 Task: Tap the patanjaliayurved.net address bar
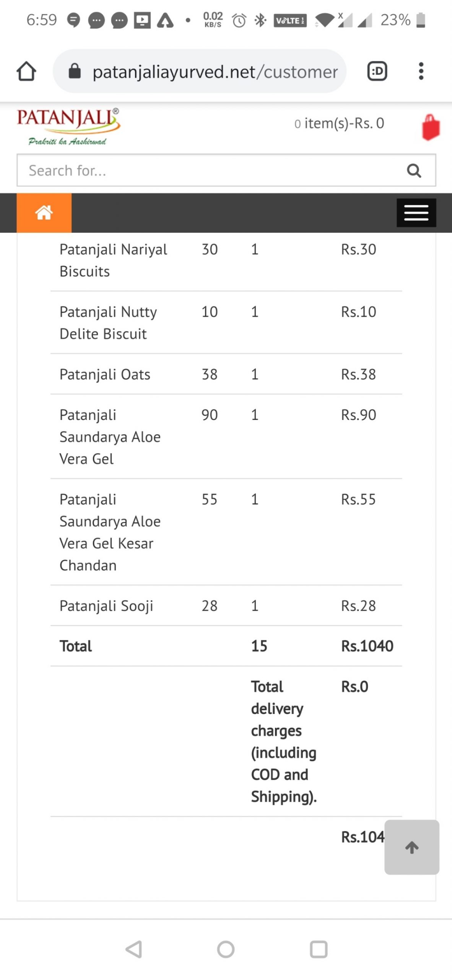(x=214, y=72)
